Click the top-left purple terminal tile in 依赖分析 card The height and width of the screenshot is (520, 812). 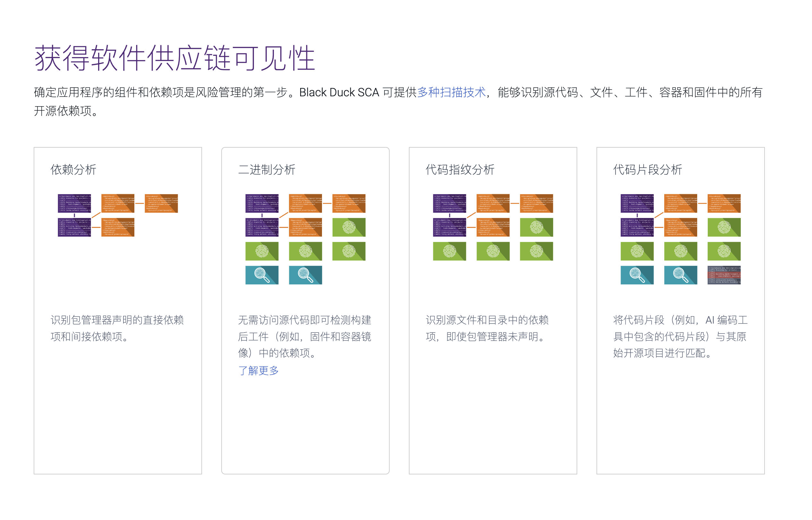pyautogui.click(x=74, y=203)
